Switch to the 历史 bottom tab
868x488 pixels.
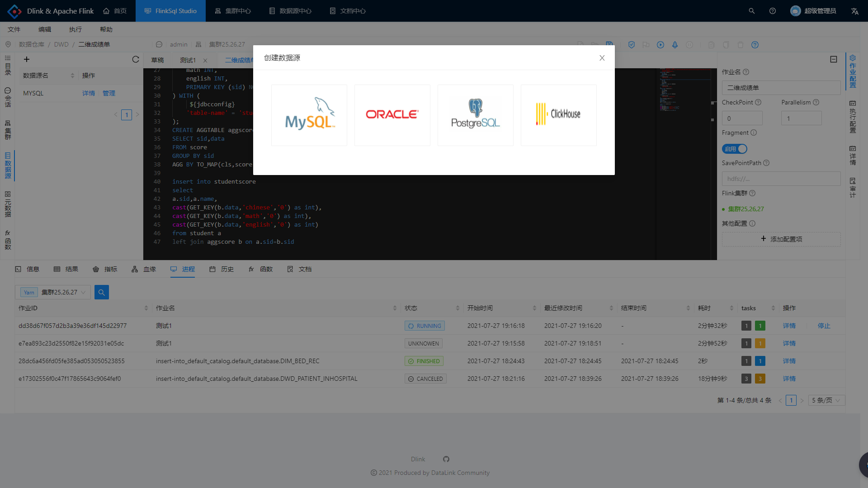pyautogui.click(x=222, y=269)
